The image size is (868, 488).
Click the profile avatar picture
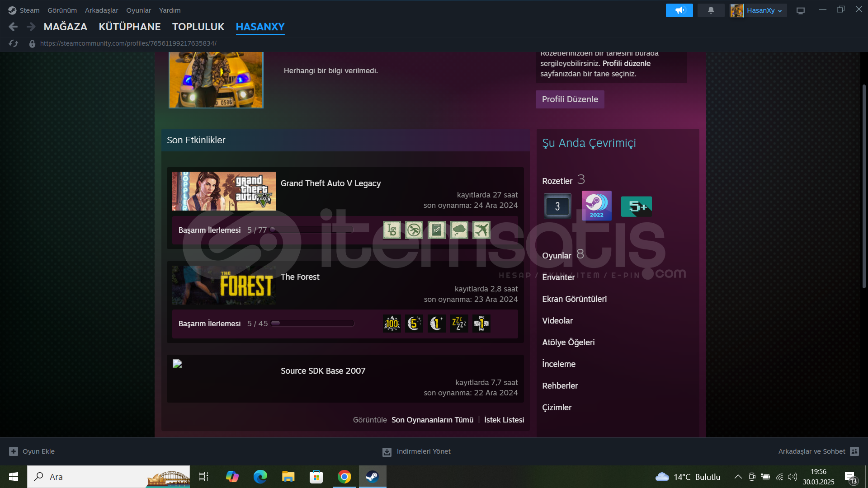(x=216, y=80)
